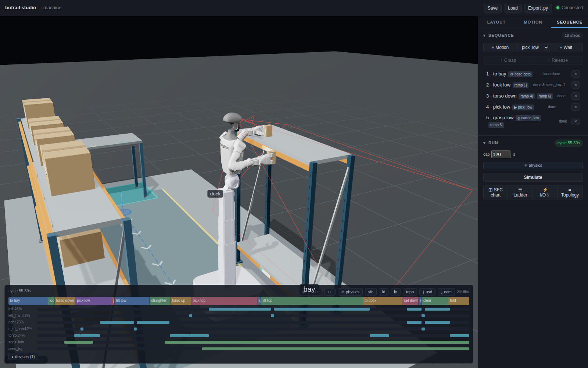
Task: Open the Ladder diagram view
Action: click(x=520, y=192)
